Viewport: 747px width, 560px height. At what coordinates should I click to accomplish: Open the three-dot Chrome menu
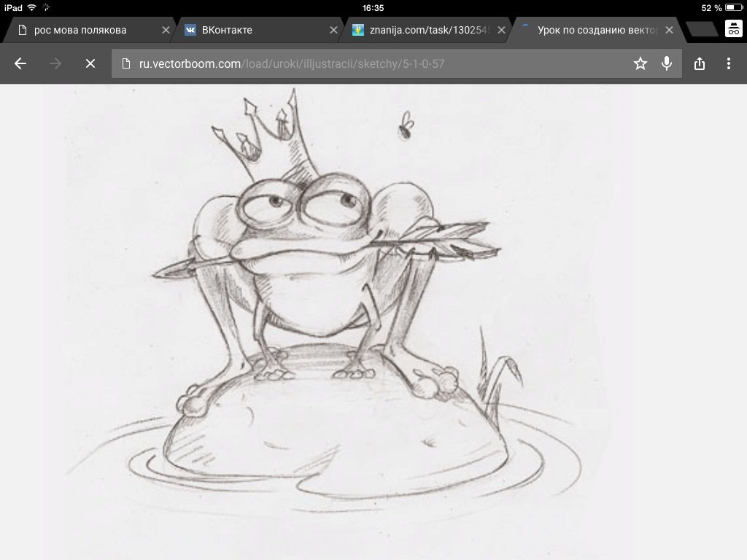(729, 63)
